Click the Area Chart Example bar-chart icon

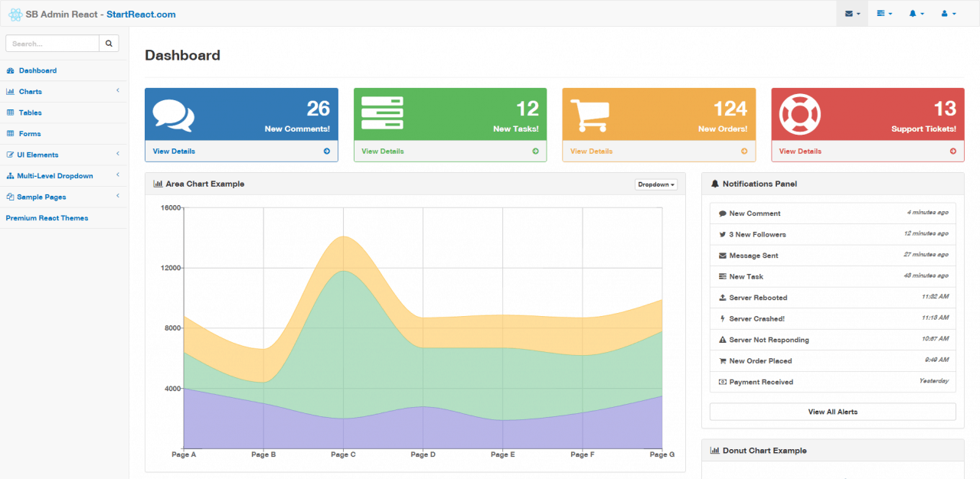coord(158,184)
